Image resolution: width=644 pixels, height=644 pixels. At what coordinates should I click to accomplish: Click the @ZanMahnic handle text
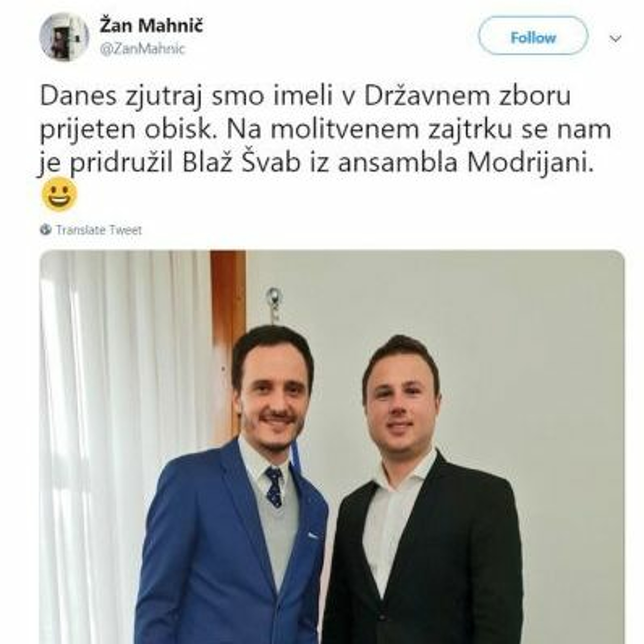[x=142, y=49]
